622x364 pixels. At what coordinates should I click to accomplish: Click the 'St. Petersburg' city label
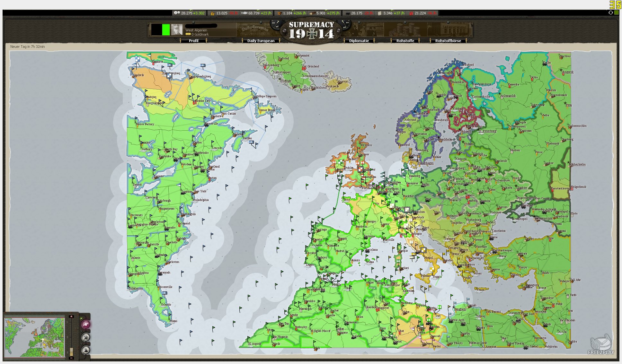click(x=487, y=131)
